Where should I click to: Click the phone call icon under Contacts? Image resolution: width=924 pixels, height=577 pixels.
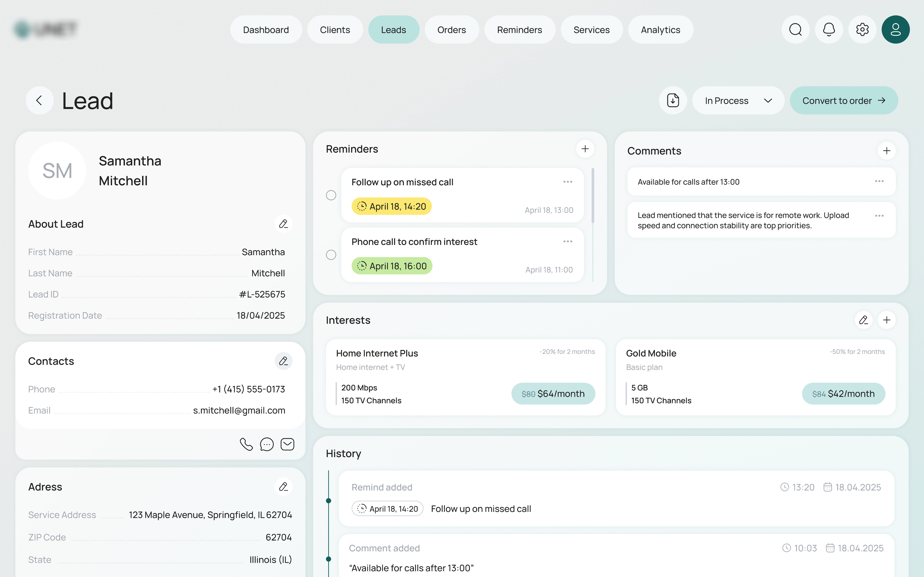(x=246, y=444)
